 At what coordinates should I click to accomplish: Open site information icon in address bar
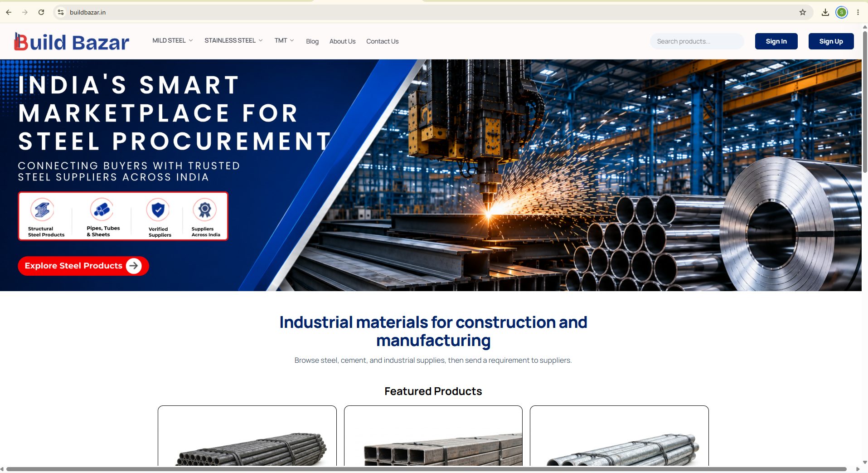[x=61, y=12]
